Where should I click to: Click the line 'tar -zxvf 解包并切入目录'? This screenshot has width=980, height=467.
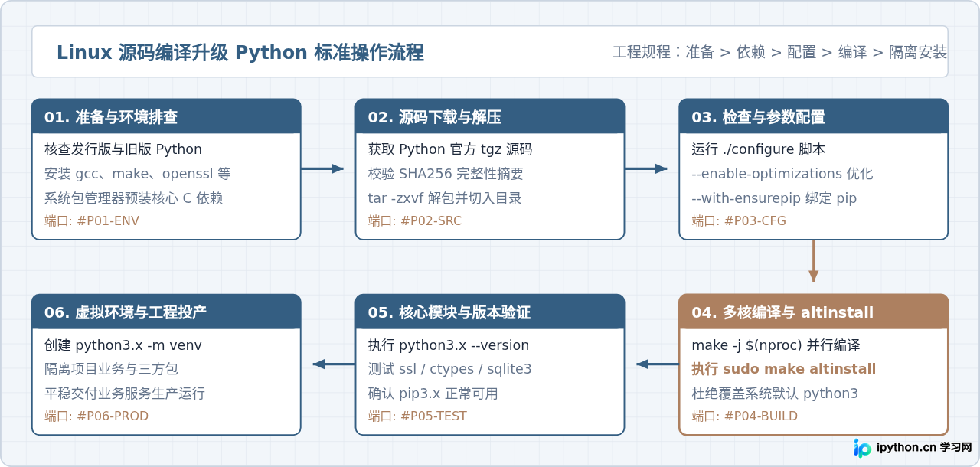point(445,198)
